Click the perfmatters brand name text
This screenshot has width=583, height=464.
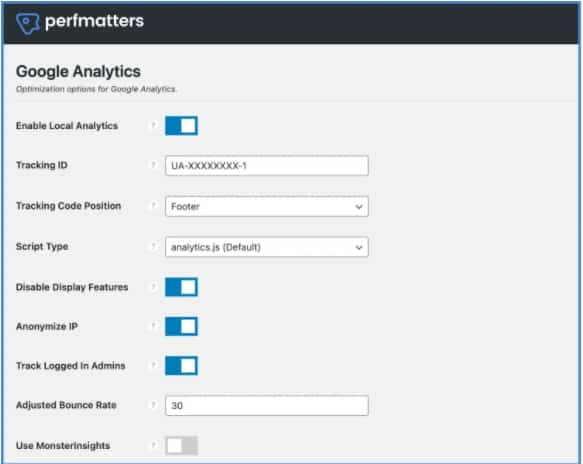[x=94, y=22]
